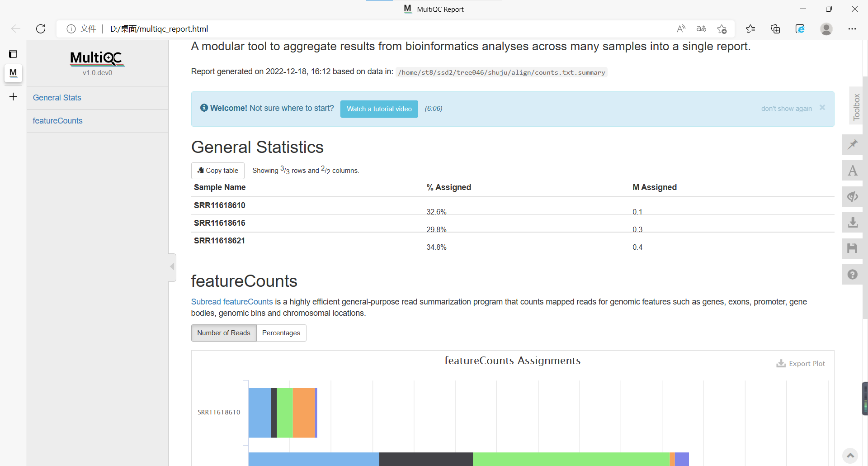This screenshot has width=868, height=466.
Task: Click the SRR11618610 axis label in plot
Action: pyautogui.click(x=219, y=412)
